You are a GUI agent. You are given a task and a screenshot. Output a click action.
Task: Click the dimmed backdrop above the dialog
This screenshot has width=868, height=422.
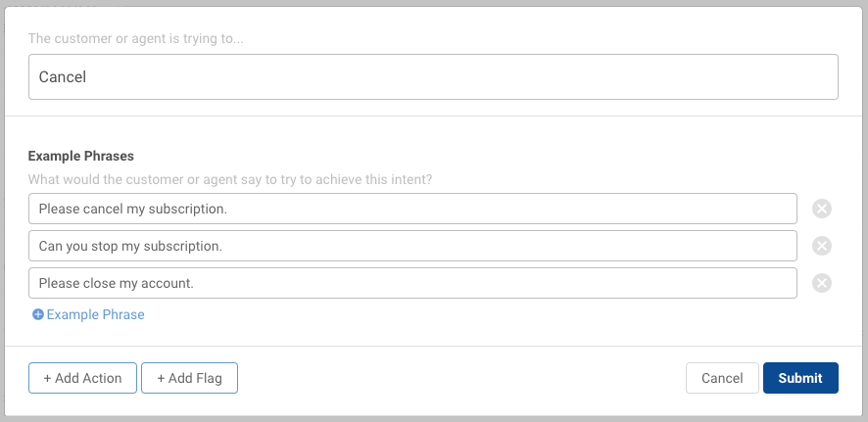click(x=434, y=3)
